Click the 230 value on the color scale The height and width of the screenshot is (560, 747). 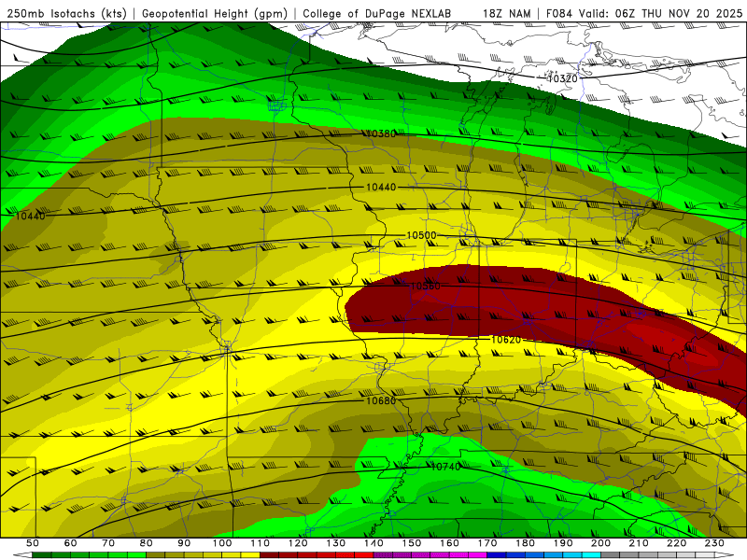tap(715, 543)
